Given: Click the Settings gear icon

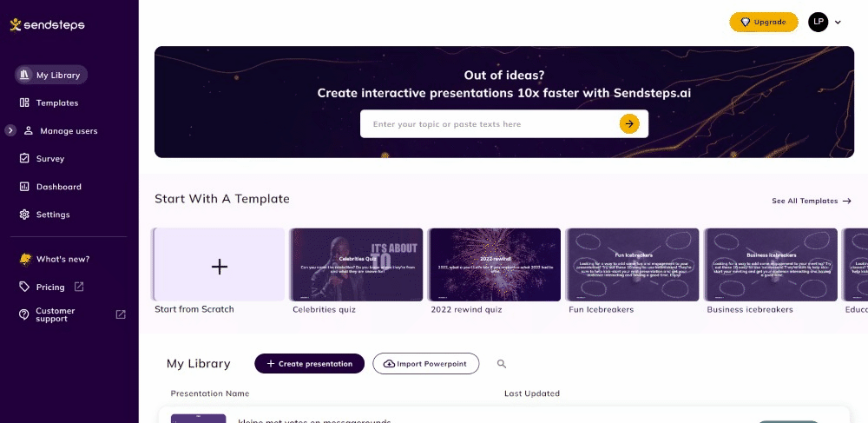Looking at the screenshot, I should [x=24, y=215].
